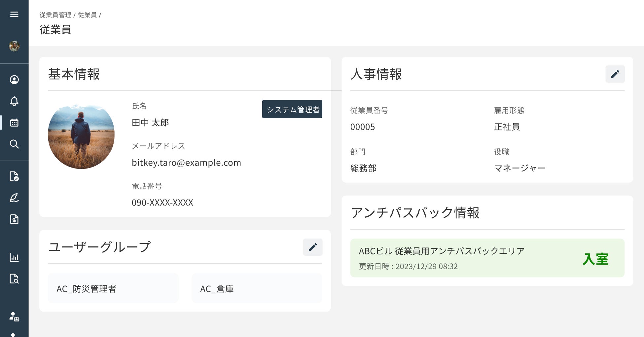
Task: Click the document search sidebar icon
Action: point(14,279)
